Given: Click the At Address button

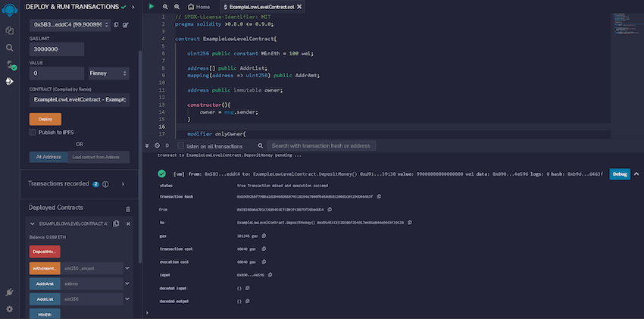Looking at the screenshot, I should click(48, 157).
